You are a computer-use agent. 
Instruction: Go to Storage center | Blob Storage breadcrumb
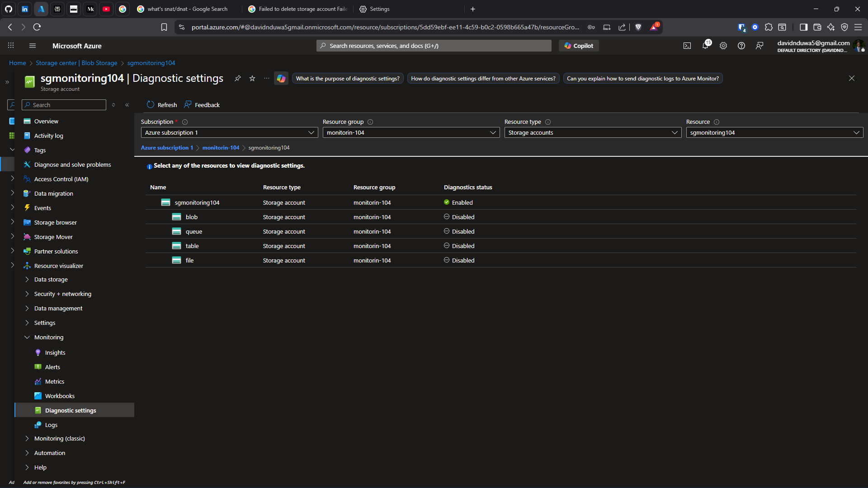(76, 63)
